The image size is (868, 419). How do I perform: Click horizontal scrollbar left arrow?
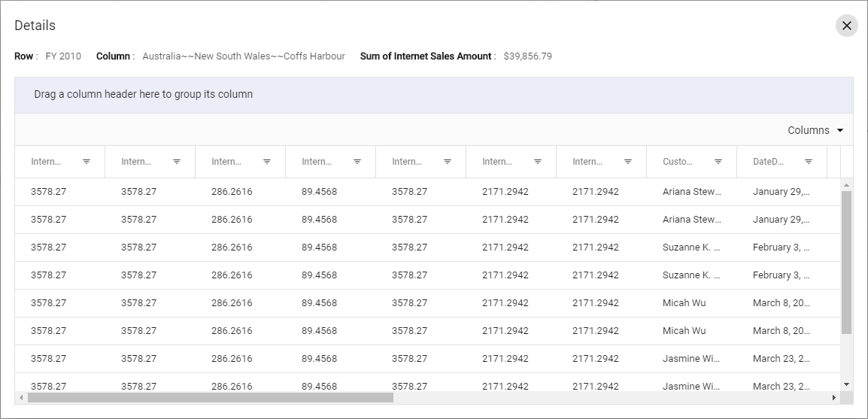click(21, 397)
